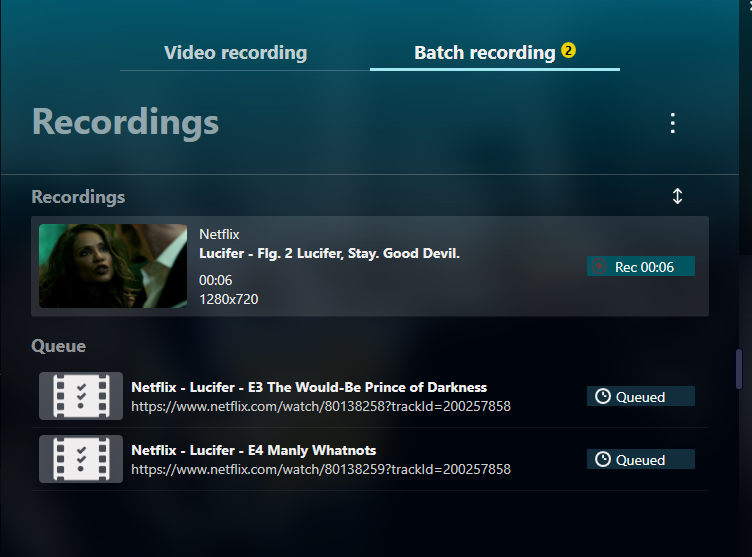Open the netflix.com/watch/80138259 URL
This screenshot has width=752, height=557.
(x=321, y=469)
